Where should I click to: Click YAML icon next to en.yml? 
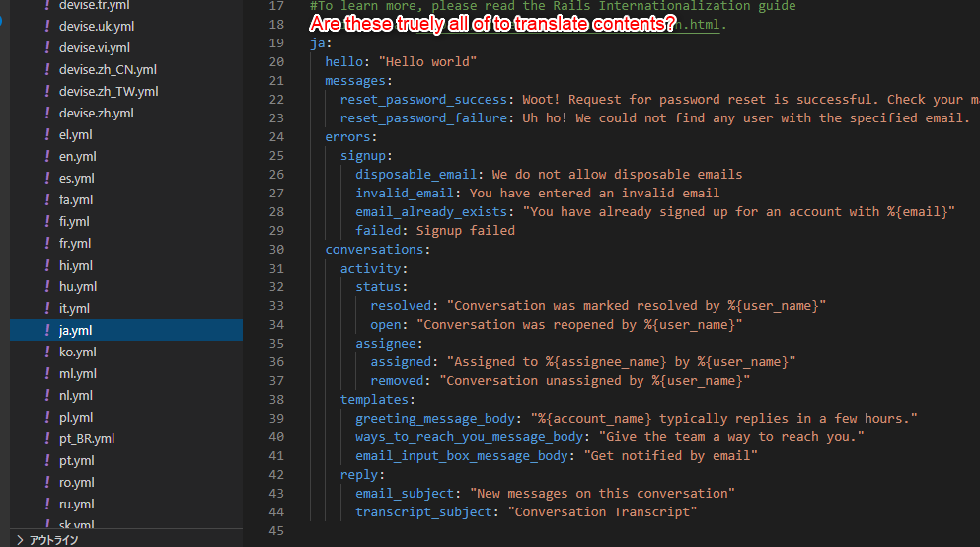[46, 156]
